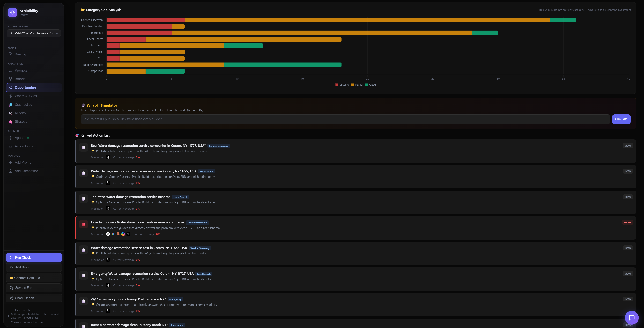Click the Action Inbox tray icon
The width and height of the screenshot is (644, 328).
11,146
